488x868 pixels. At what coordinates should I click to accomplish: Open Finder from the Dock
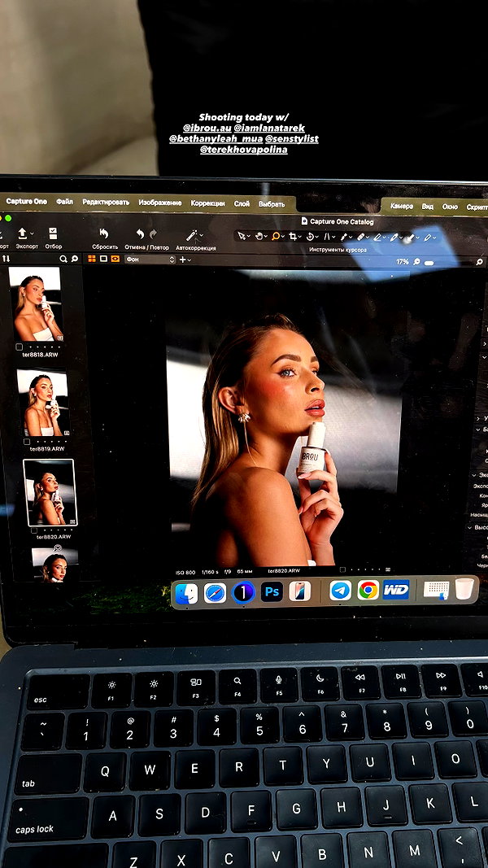186,594
